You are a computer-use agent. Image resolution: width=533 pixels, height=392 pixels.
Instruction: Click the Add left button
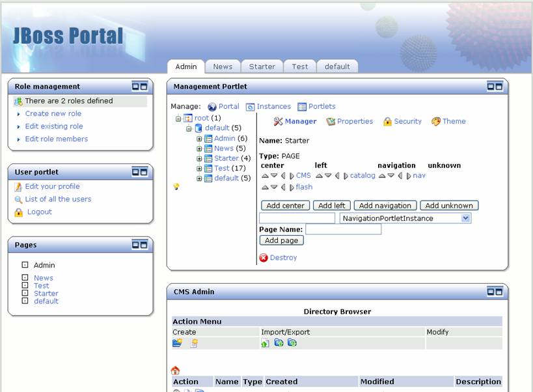[331, 206]
